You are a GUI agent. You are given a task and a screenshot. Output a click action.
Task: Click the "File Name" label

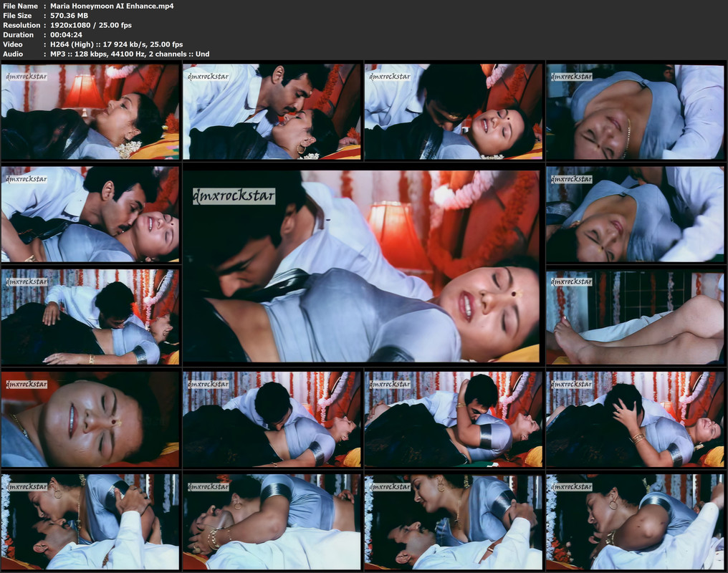pos(21,6)
